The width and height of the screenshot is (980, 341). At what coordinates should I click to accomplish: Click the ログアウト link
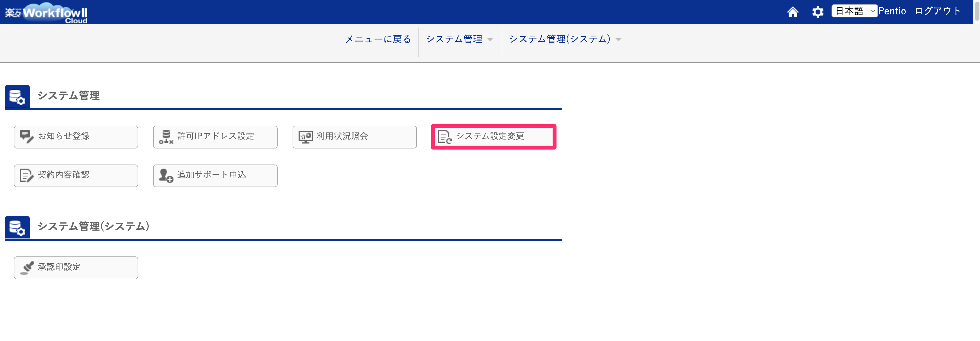coord(938,11)
